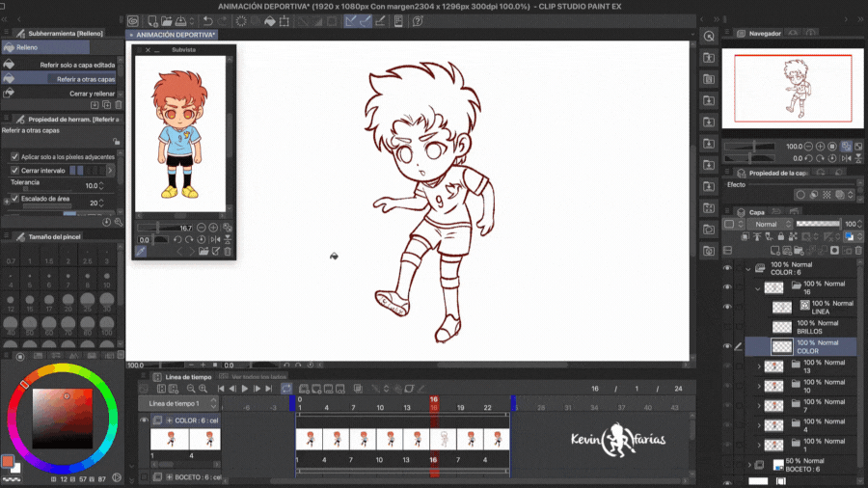Collapse the COLOR : 6 layer folder
Screen dimensions: 868x488
pos(748,269)
